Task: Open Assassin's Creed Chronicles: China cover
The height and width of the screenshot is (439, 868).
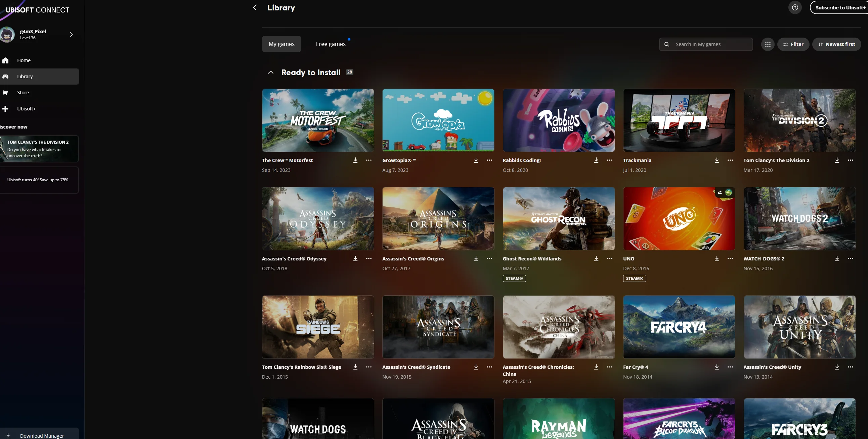Action: 559,327
